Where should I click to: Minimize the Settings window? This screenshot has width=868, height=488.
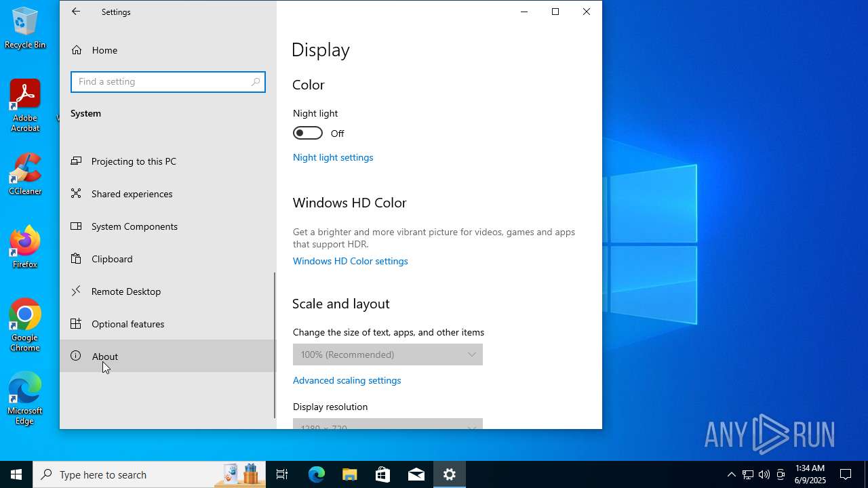pos(524,12)
